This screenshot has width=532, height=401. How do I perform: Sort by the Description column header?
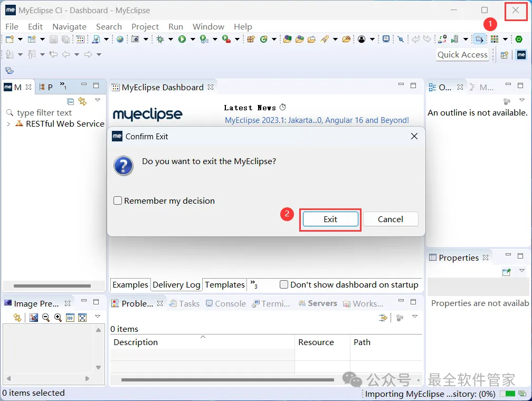[x=202, y=342]
